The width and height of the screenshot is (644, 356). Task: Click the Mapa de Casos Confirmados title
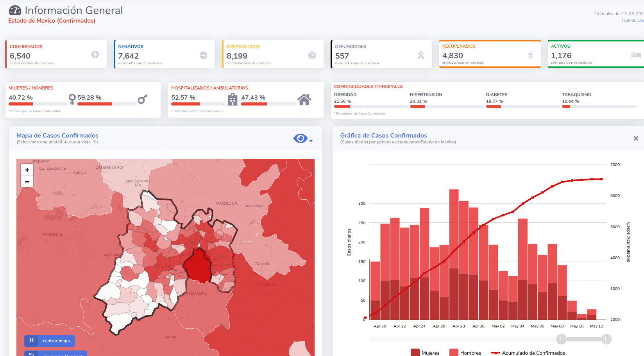click(57, 136)
